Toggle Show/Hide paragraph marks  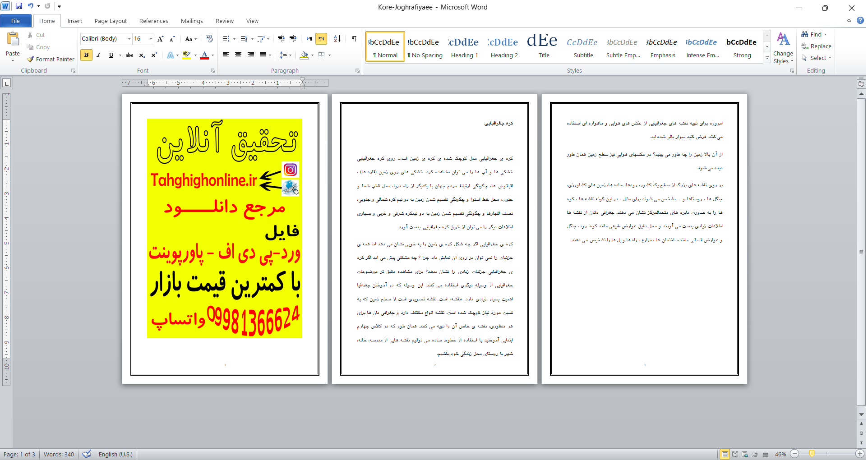pyautogui.click(x=354, y=39)
